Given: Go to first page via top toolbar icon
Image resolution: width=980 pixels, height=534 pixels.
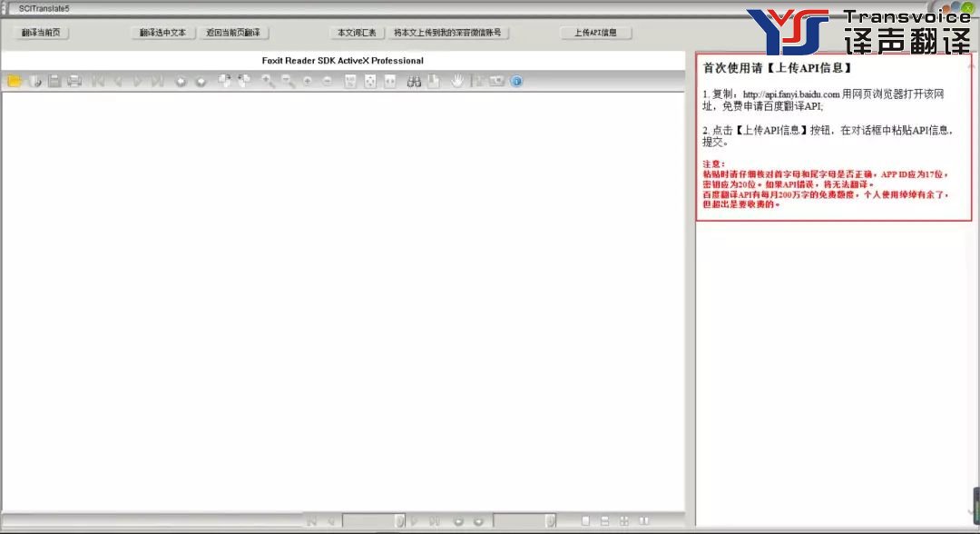Looking at the screenshot, I should [x=98, y=82].
